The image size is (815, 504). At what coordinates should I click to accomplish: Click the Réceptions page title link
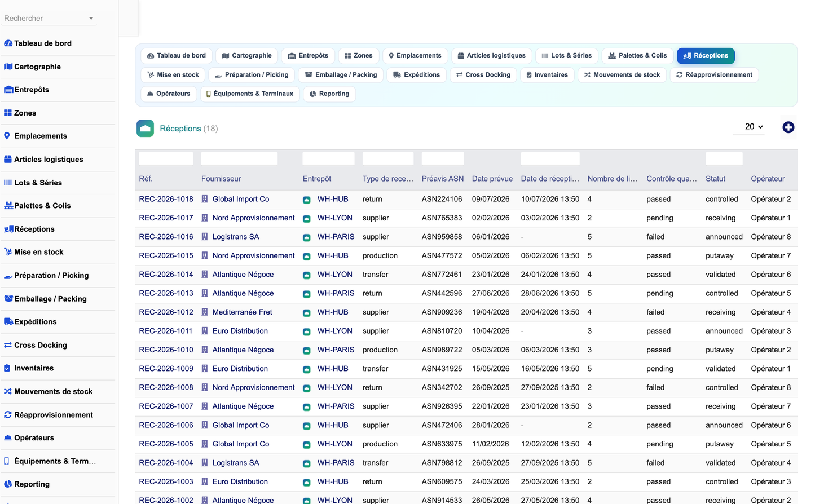click(x=180, y=129)
